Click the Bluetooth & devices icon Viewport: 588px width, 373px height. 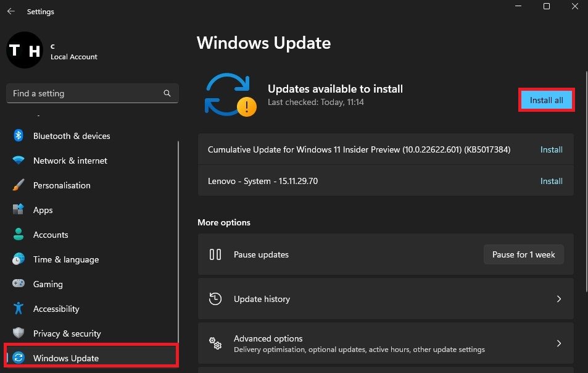pos(19,136)
